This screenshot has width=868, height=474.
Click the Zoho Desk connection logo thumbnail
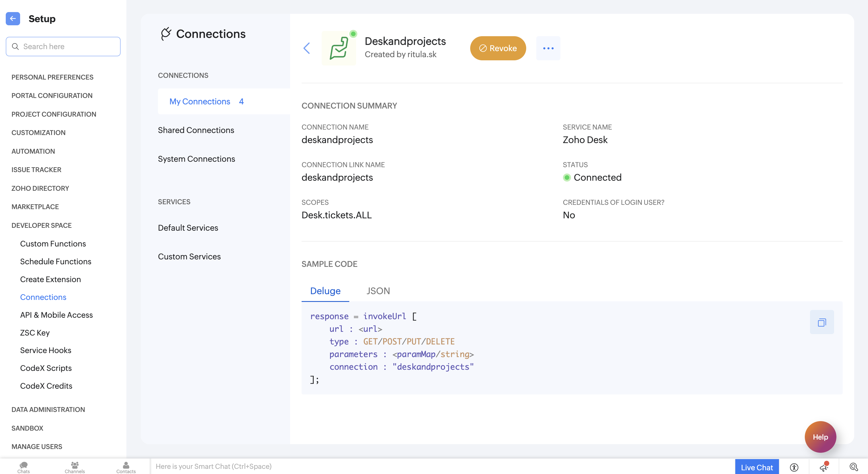pyautogui.click(x=339, y=48)
